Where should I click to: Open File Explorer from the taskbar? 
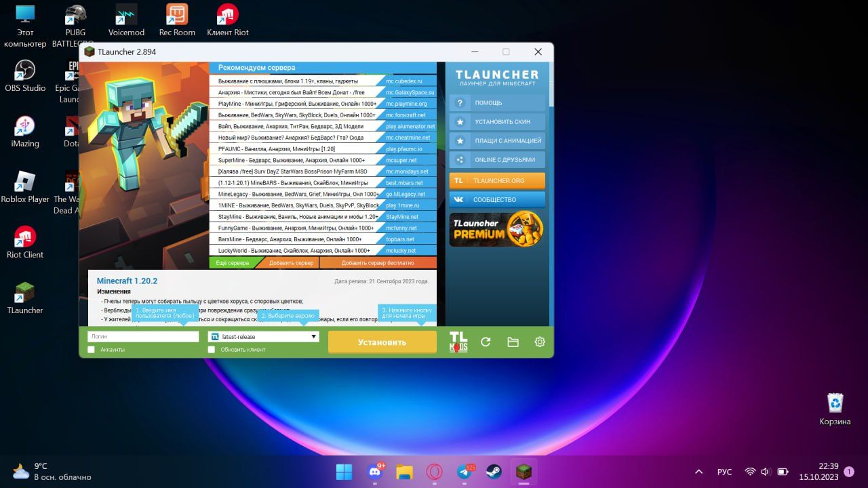point(404,472)
